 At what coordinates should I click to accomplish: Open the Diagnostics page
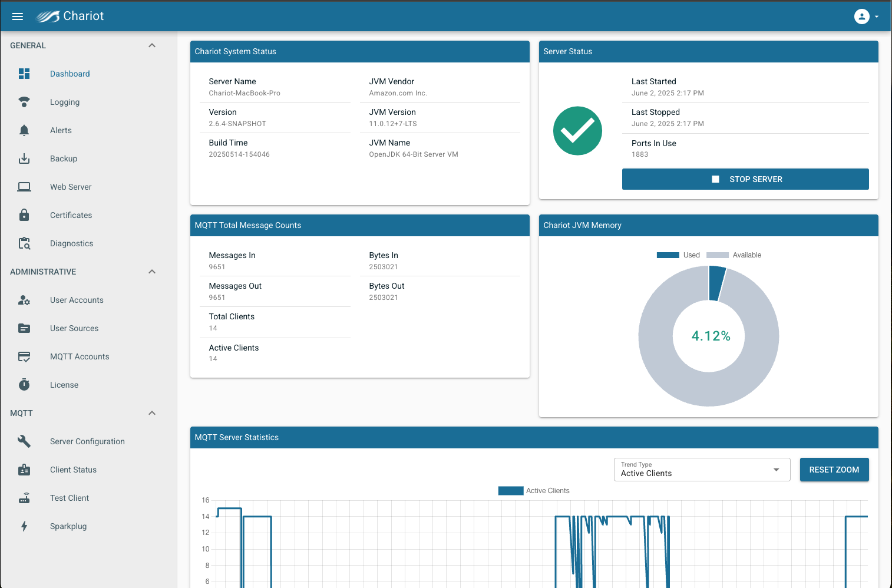[x=72, y=243]
